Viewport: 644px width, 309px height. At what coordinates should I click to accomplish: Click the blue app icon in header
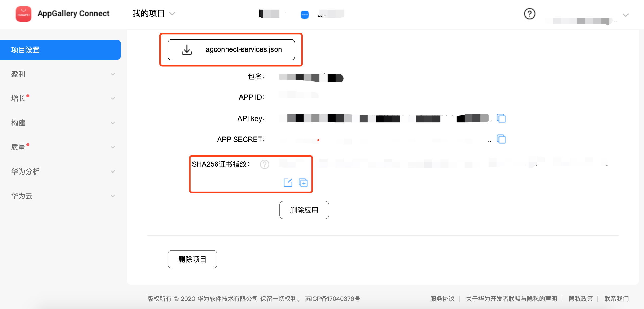304,15
